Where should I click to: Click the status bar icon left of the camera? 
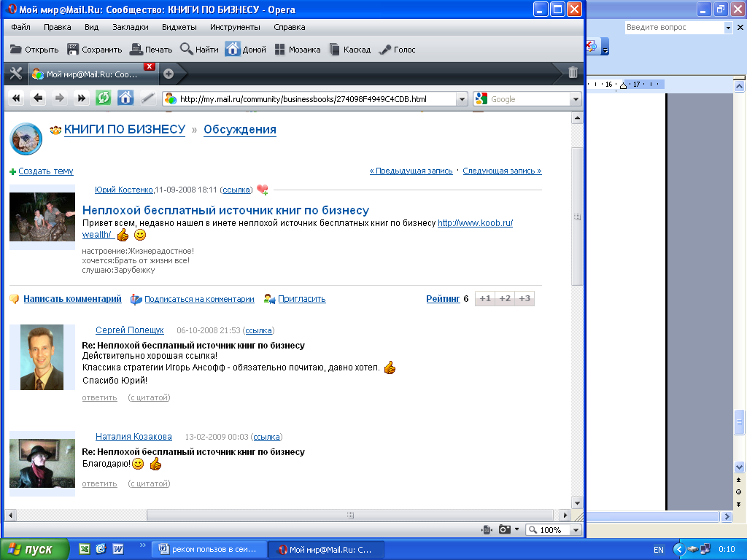point(487,529)
